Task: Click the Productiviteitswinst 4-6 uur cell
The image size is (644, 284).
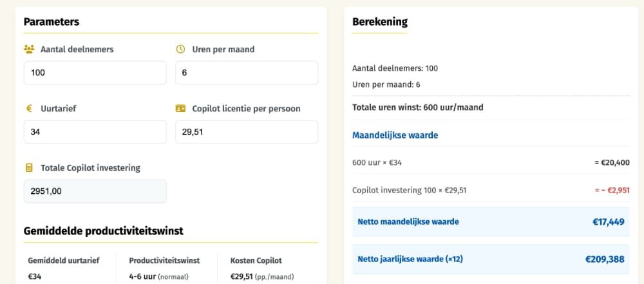Action: 166,269
